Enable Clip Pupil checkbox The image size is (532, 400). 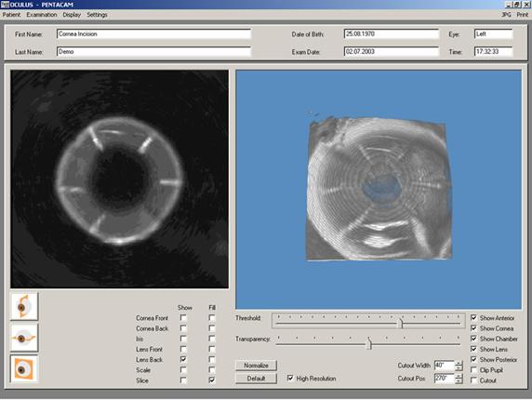point(473,370)
